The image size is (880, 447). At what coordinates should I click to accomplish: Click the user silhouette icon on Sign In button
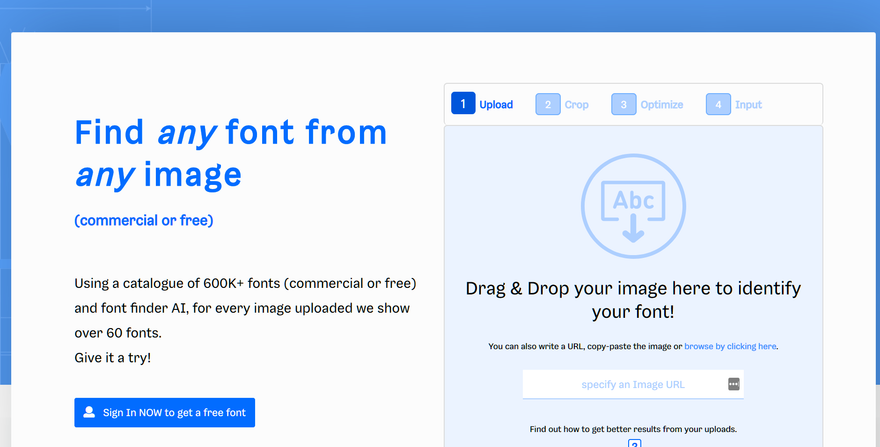89,412
